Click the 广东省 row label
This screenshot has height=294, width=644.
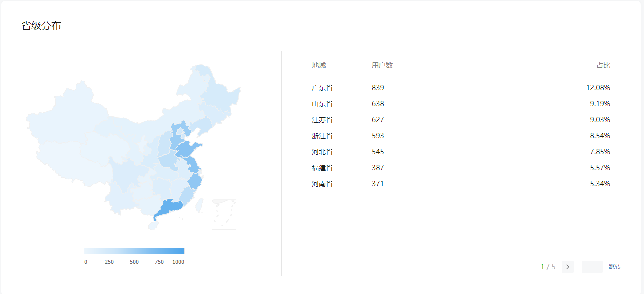322,88
